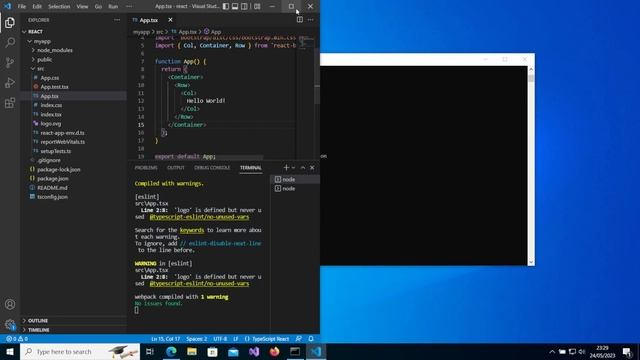640x360 pixels.
Task: Open the Run menu
Action: [x=113, y=7]
